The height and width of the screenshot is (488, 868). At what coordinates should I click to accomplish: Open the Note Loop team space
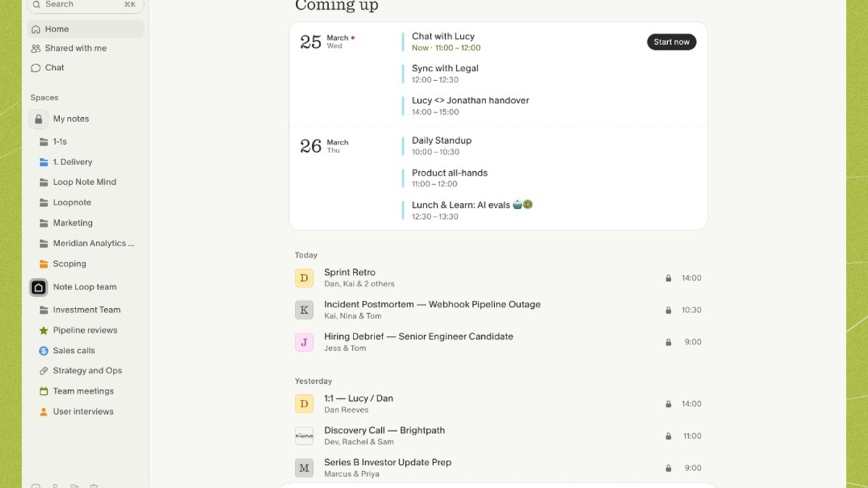[86, 287]
